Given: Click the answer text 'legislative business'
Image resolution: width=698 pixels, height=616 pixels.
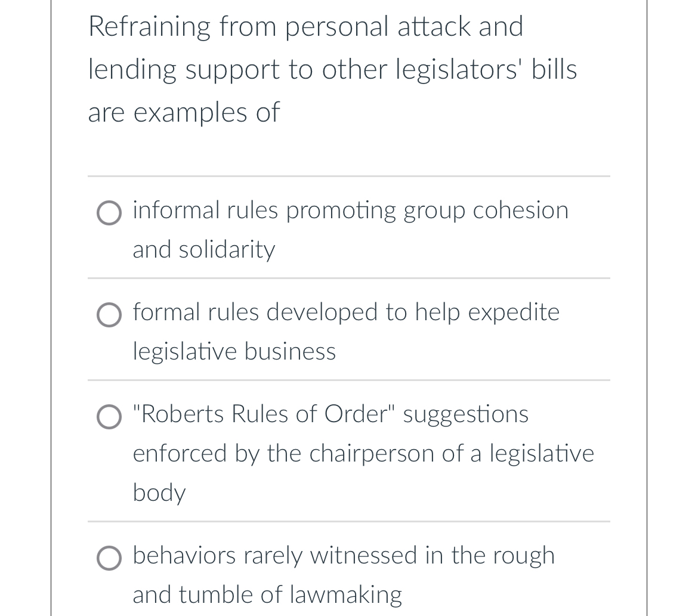Looking at the screenshot, I should [234, 352].
